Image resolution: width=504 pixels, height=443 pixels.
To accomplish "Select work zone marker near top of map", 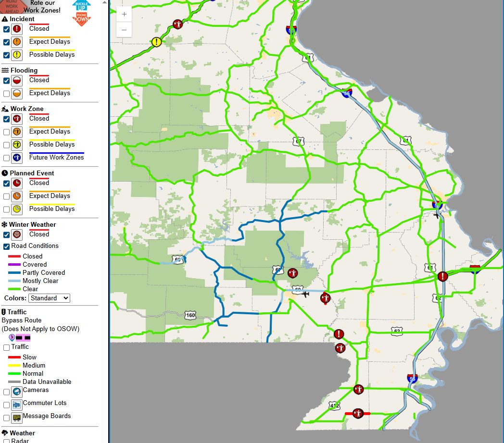I will click(x=178, y=24).
